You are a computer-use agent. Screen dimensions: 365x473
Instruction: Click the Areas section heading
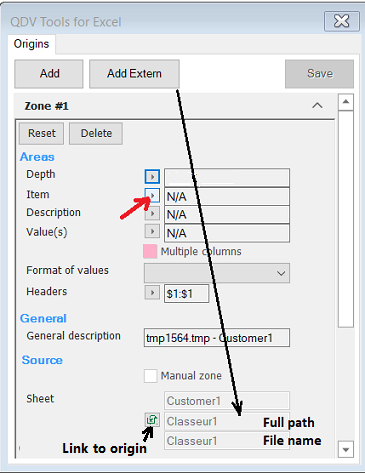pos(37,157)
